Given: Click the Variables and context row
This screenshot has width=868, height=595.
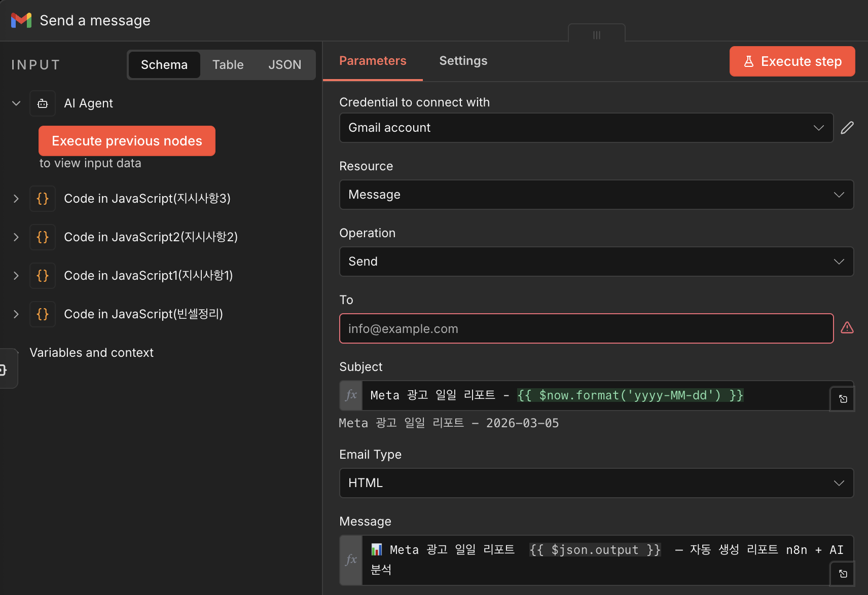Looking at the screenshot, I should tap(92, 353).
